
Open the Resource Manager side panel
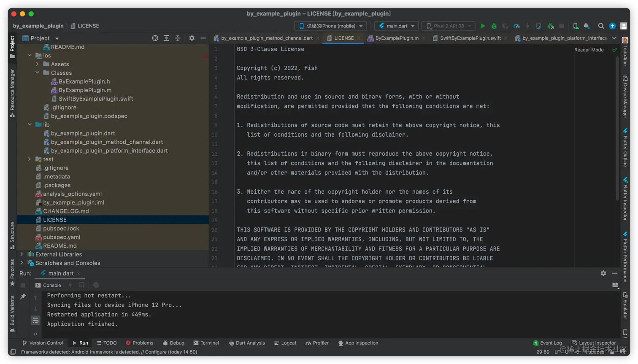pyautogui.click(x=12, y=93)
